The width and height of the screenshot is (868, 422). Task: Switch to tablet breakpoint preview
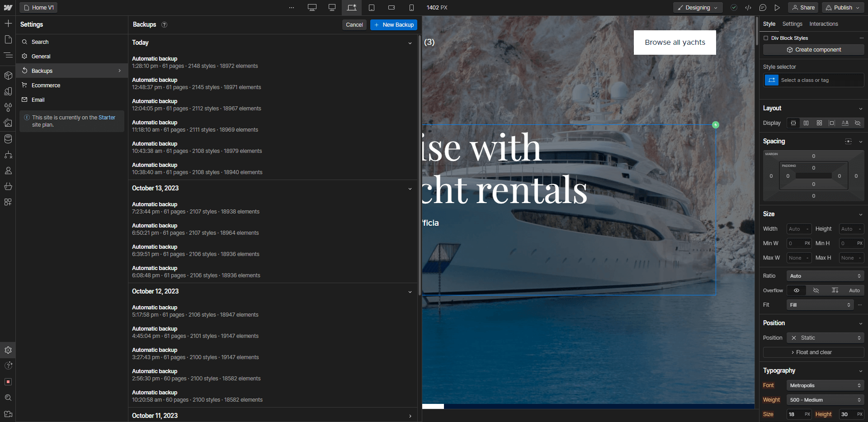pyautogui.click(x=372, y=8)
